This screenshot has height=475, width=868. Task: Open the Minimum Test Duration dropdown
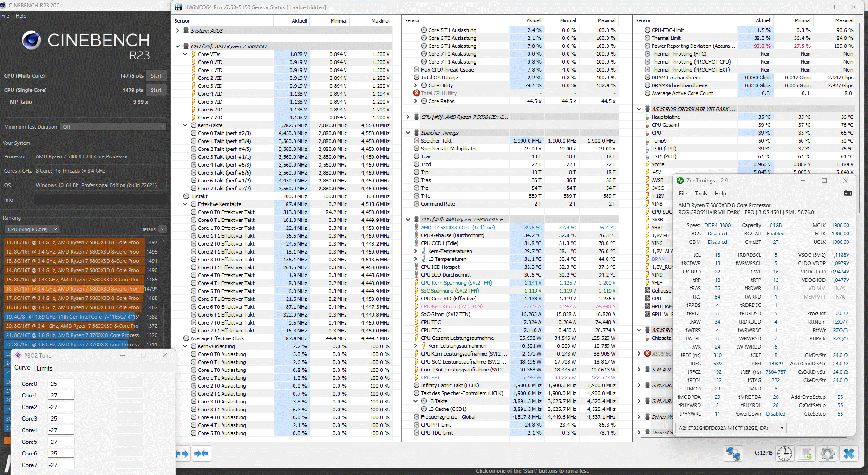coord(113,127)
